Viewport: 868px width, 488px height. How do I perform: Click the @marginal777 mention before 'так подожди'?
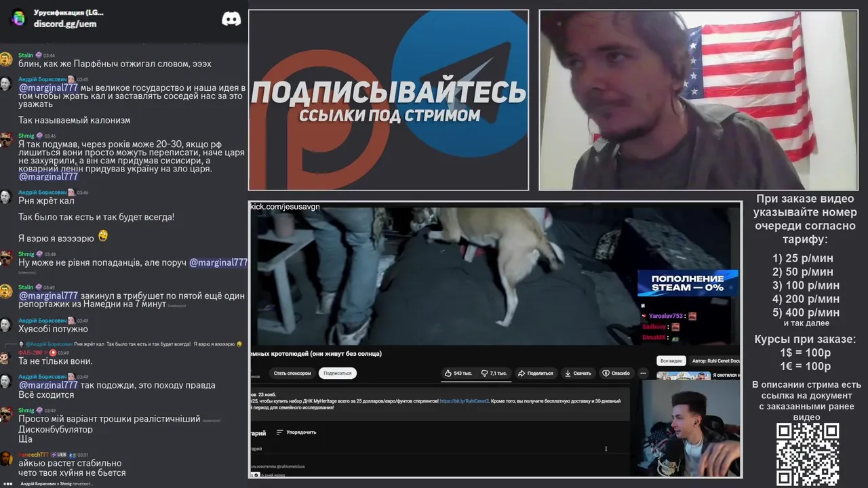tap(48, 385)
